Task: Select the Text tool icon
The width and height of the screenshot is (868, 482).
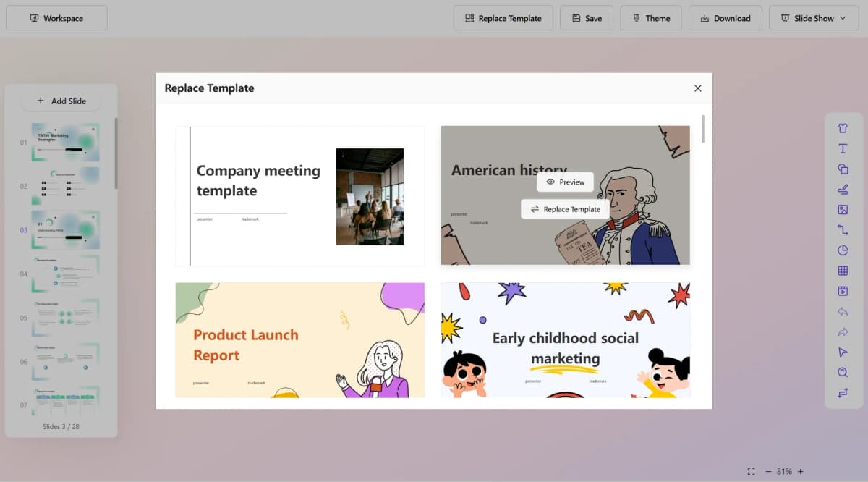Action: (x=843, y=148)
